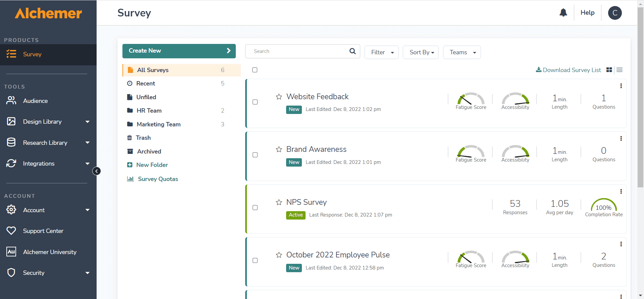Open Brand Awareness three-dot menu
The height and width of the screenshot is (299, 644).
click(621, 138)
